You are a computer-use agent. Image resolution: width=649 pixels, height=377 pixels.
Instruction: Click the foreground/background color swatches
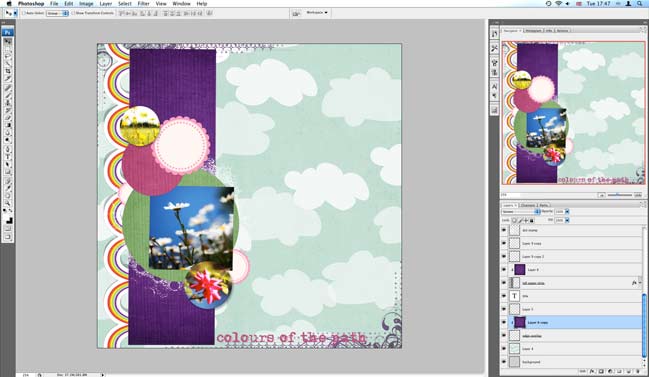(x=8, y=219)
